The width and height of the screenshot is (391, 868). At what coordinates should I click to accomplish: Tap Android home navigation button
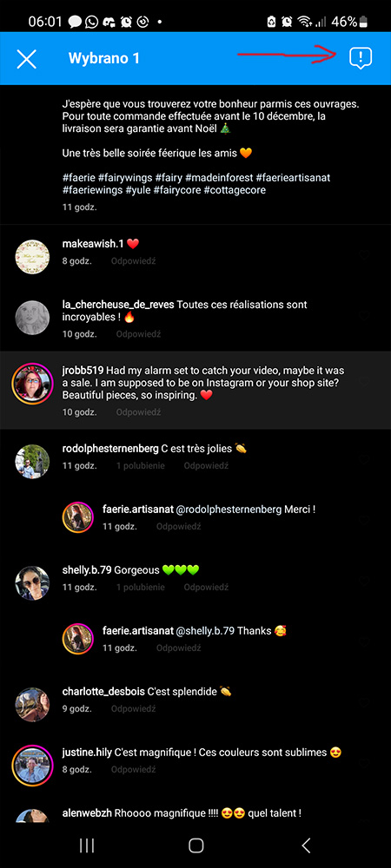coord(196,845)
